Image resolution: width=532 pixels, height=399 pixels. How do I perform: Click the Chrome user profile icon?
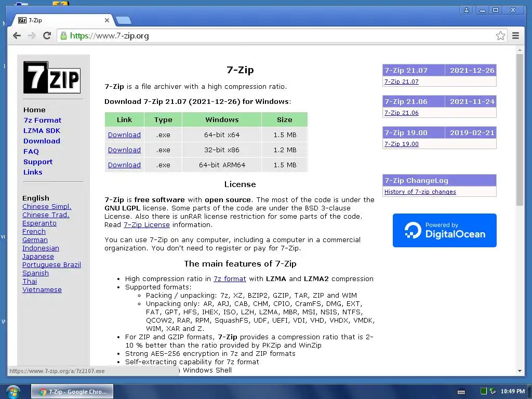[467, 10]
